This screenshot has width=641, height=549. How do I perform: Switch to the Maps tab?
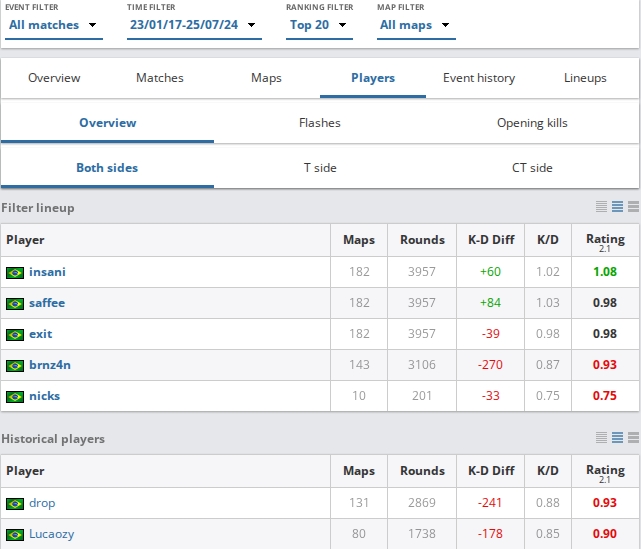click(266, 78)
